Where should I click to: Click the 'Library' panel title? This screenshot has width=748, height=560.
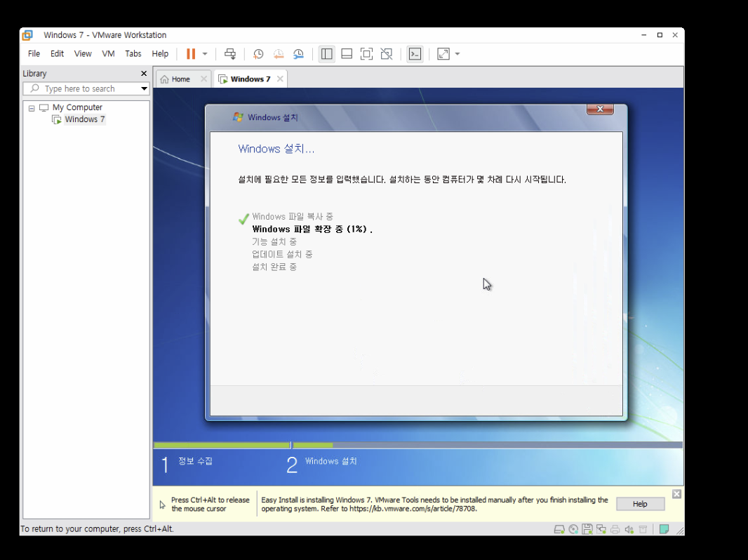34,74
